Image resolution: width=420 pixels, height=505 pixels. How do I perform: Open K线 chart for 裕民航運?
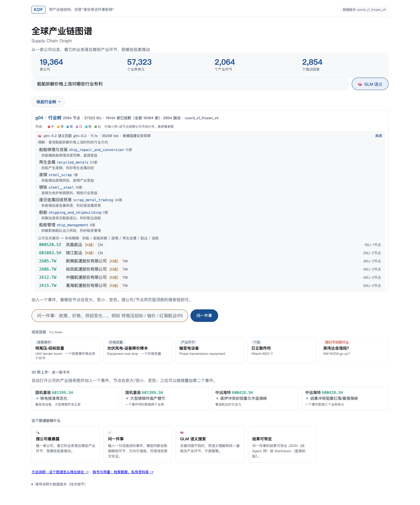coord(114,269)
